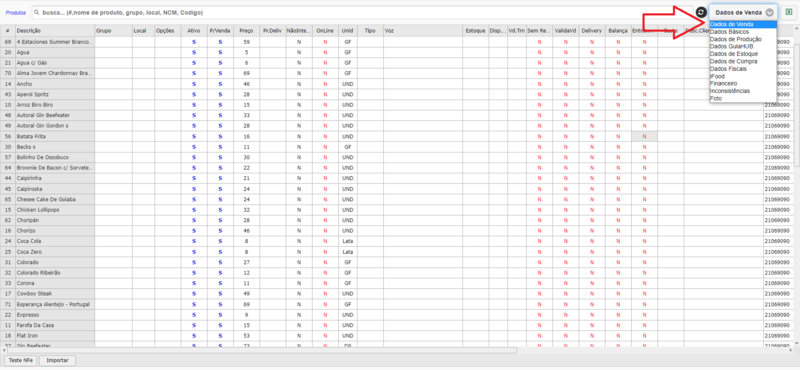Select the Chicken Lollipops row
The width and height of the screenshot is (800, 370).
tap(55, 210)
